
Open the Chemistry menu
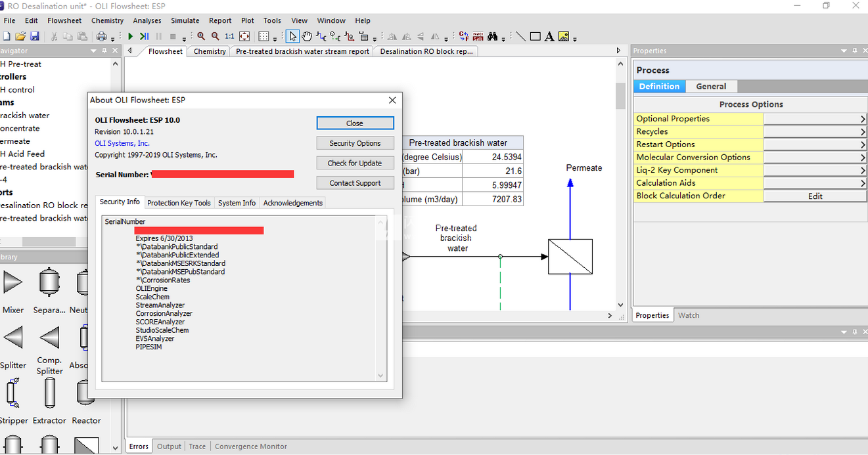pyautogui.click(x=107, y=20)
